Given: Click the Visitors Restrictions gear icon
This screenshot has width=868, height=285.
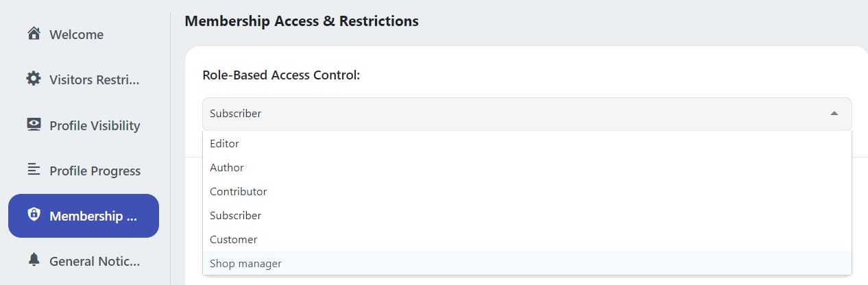Looking at the screenshot, I should point(34,79).
